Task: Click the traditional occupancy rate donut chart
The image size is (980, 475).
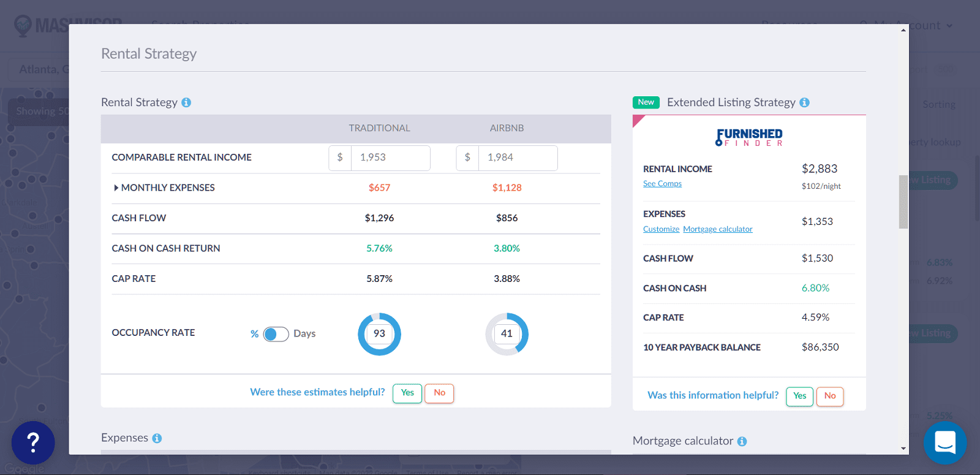Action: 379,334
